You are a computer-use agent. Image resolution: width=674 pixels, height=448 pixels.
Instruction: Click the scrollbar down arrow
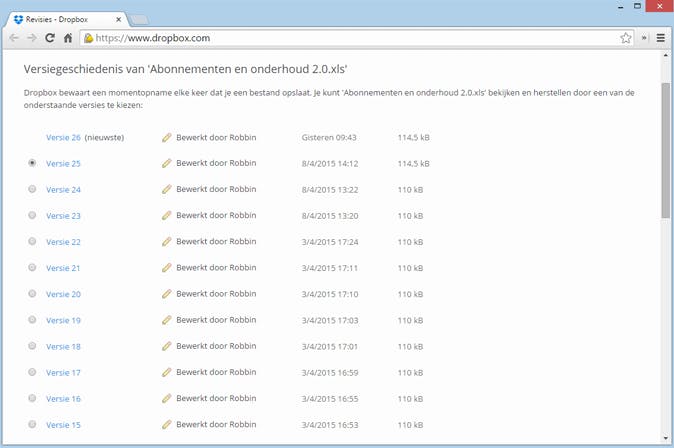pos(665,439)
